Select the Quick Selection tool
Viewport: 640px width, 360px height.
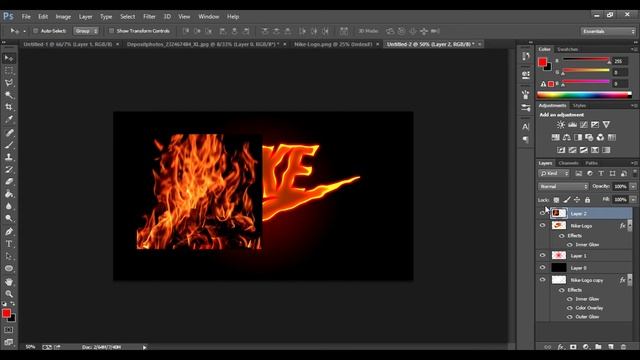point(9,95)
